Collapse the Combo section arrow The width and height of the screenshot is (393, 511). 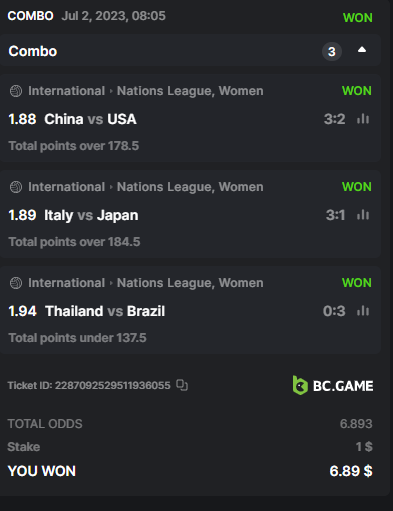point(362,50)
